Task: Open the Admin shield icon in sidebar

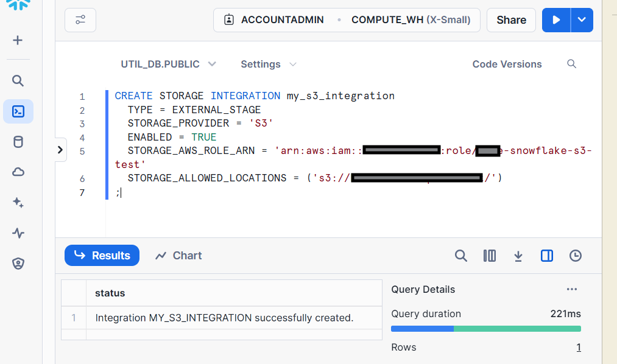Action: tap(18, 264)
